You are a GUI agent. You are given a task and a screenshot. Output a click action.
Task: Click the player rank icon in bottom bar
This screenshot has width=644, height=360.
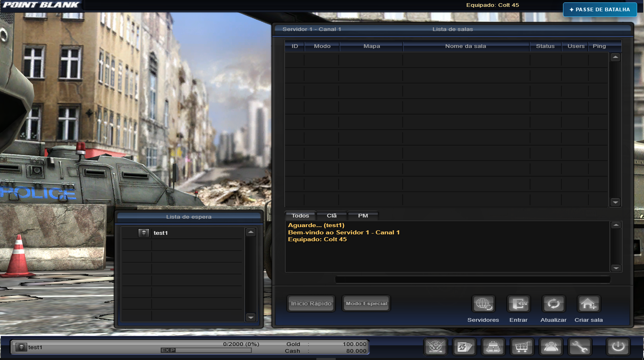[x=21, y=347]
